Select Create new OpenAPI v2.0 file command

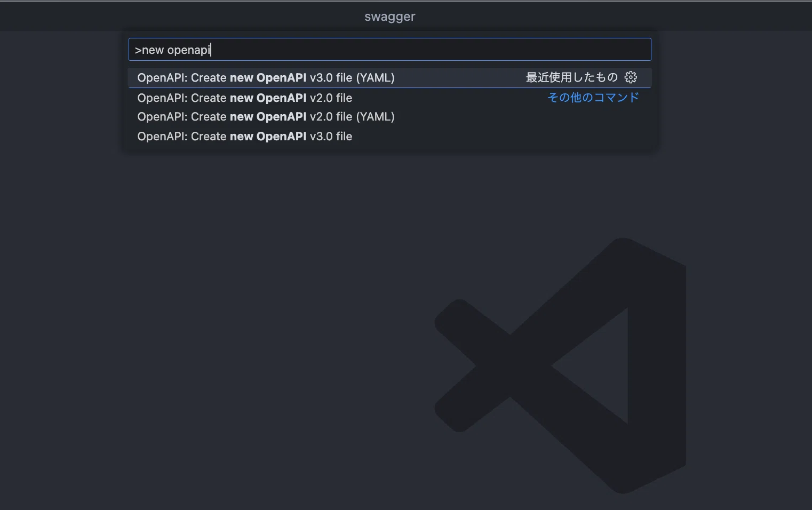389,98
